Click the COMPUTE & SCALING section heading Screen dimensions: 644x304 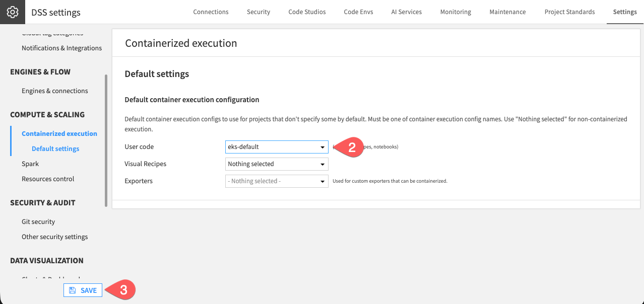tap(47, 115)
